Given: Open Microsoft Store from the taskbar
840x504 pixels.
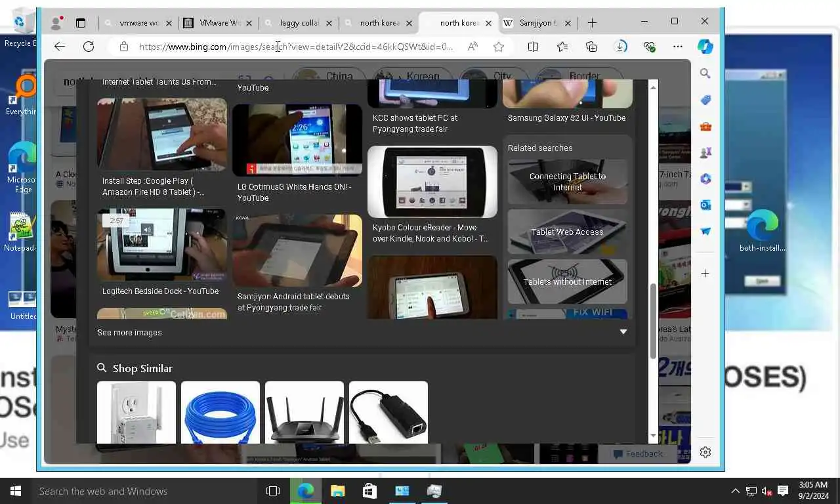Looking at the screenshot, I should click(369, 491).
